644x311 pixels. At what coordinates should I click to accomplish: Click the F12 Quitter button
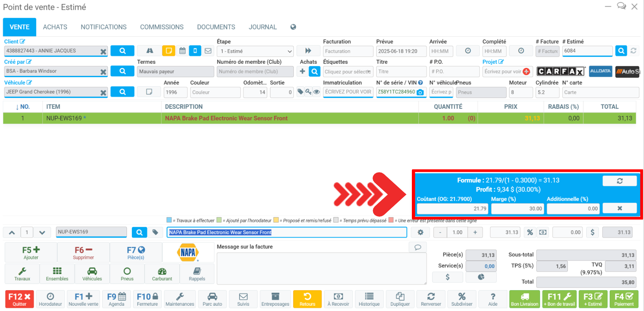pos(19,299)
